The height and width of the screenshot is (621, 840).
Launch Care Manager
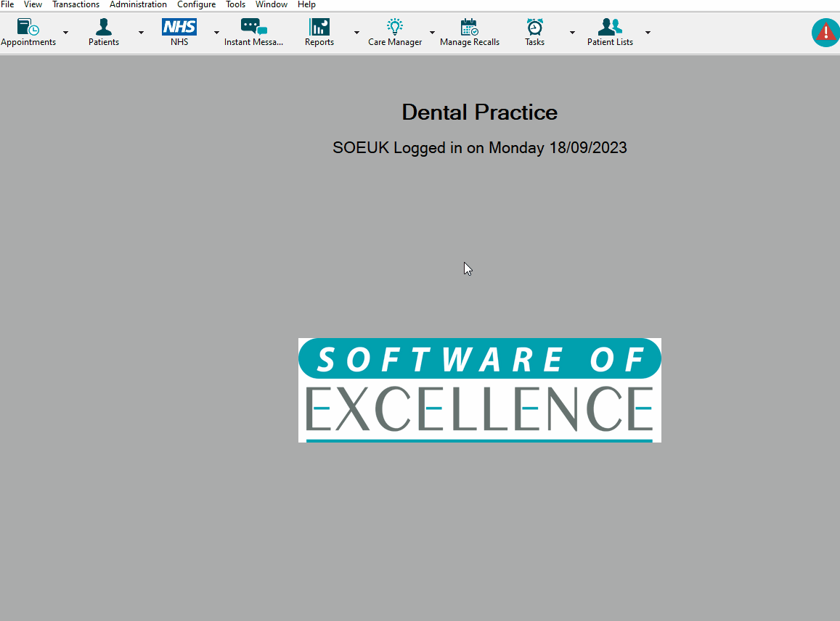point(394,28)
